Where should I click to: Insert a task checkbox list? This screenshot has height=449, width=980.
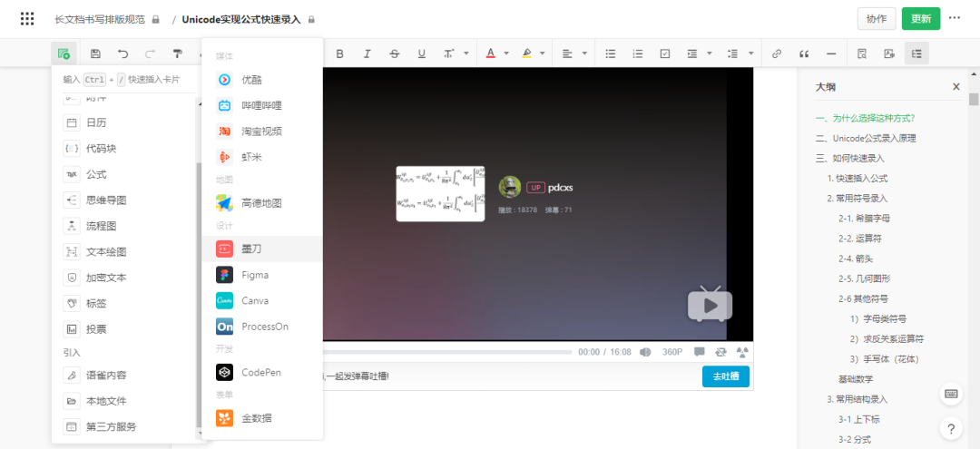(665, 54)
